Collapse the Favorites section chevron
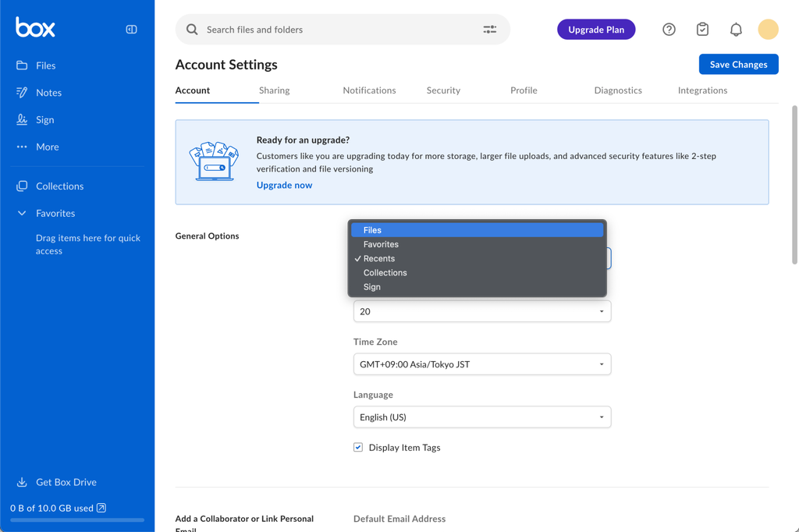This screenshot has width=799, height=532. [x=22, y=213]
